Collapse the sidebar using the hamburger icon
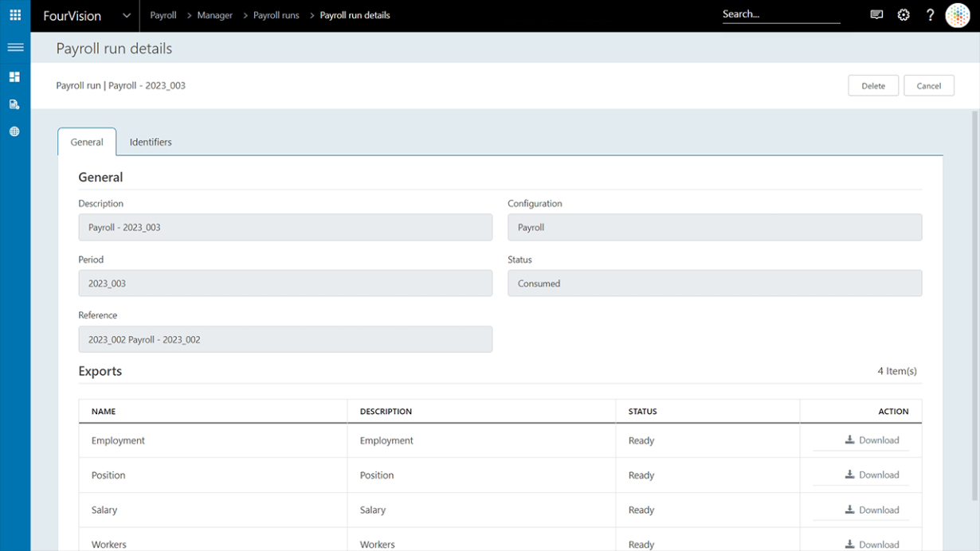The width and height of the screenshot is (980, 551). click(x=14, y=48)
